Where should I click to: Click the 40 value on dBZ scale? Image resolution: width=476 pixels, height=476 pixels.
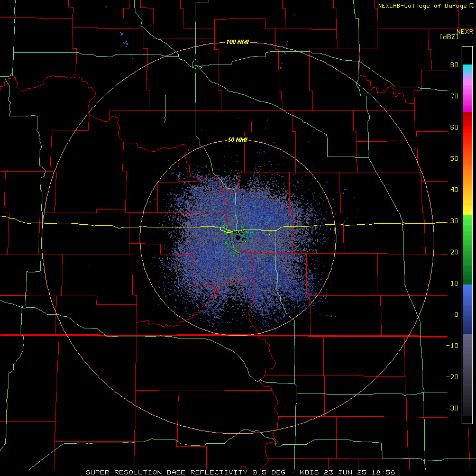[454, 190]
